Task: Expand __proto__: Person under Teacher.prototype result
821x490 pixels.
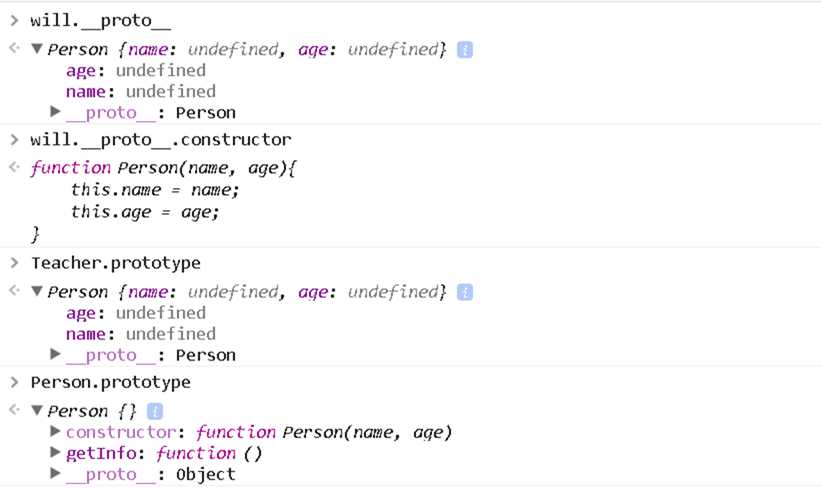Action: (56, 354)
